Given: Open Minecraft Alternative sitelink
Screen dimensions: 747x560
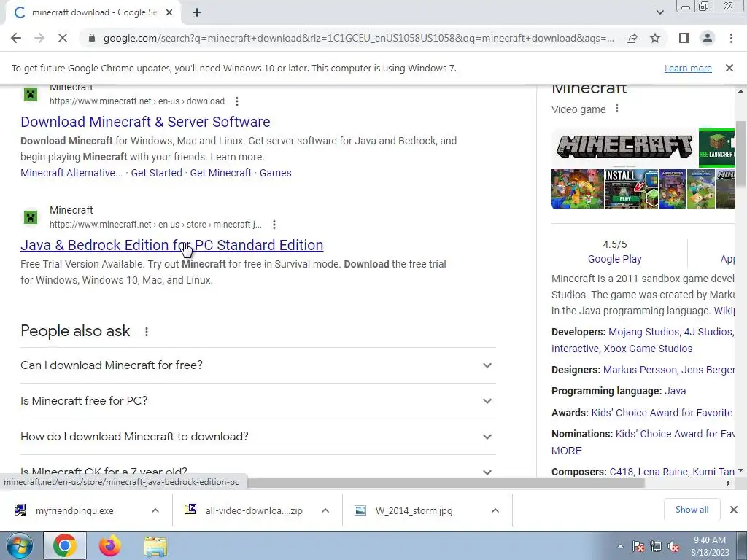Looking at the screenshot, I should tap(71, 173).
